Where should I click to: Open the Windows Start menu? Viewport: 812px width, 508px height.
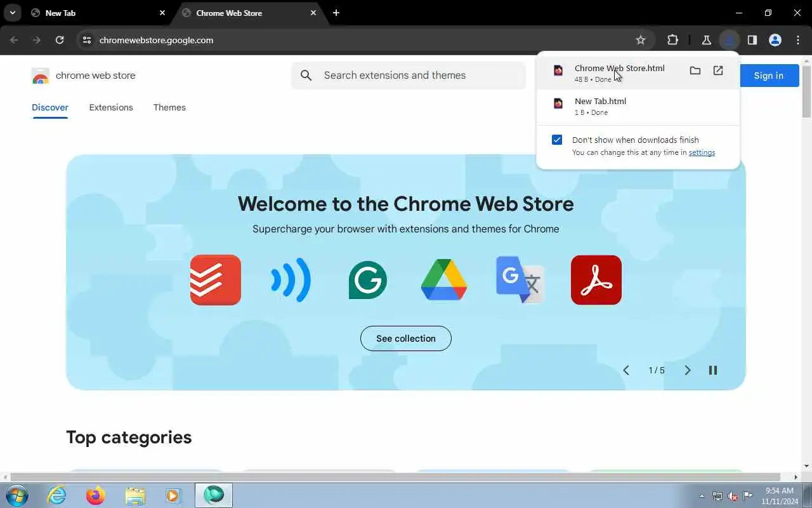pyautogui.click(x=16, y=495)
